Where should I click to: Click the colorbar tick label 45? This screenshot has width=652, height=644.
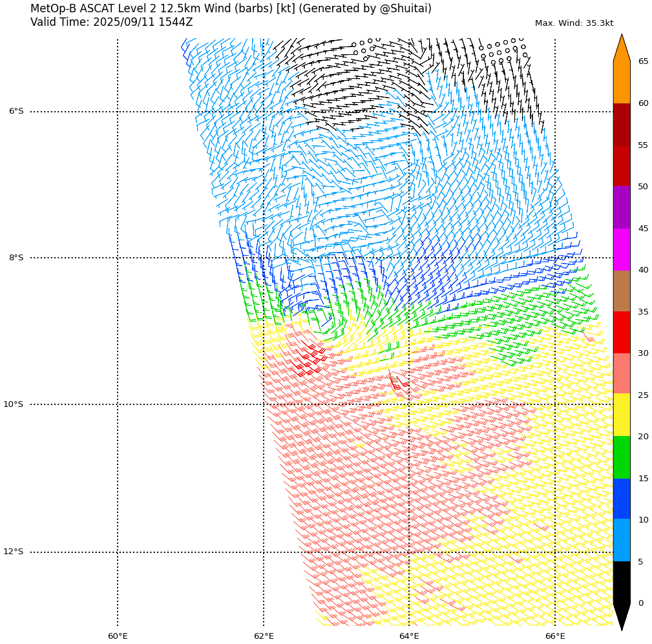(x=643, y=228)
